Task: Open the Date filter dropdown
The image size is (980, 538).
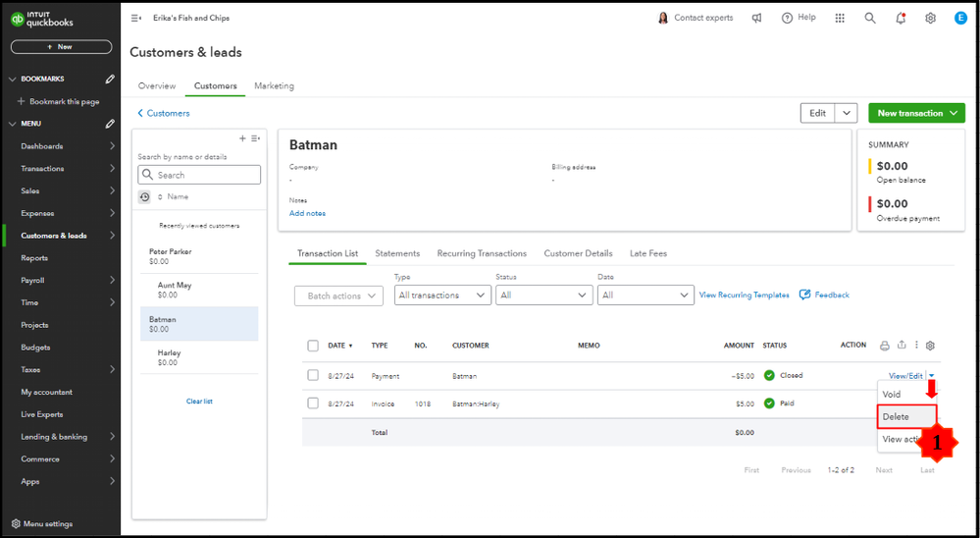Action: (645, 296)
